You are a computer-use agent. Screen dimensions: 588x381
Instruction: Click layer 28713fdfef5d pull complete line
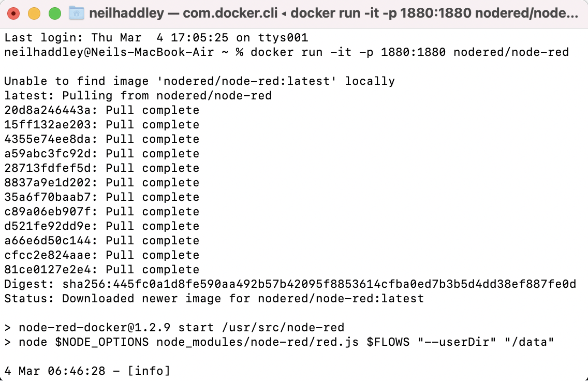pyautogui.click(x=101, y=168)
